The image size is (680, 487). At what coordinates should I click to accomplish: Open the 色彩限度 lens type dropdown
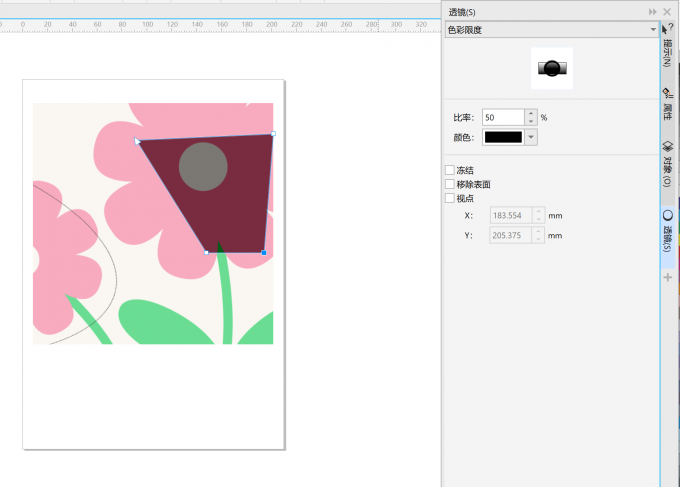click(x=551, y=30)
